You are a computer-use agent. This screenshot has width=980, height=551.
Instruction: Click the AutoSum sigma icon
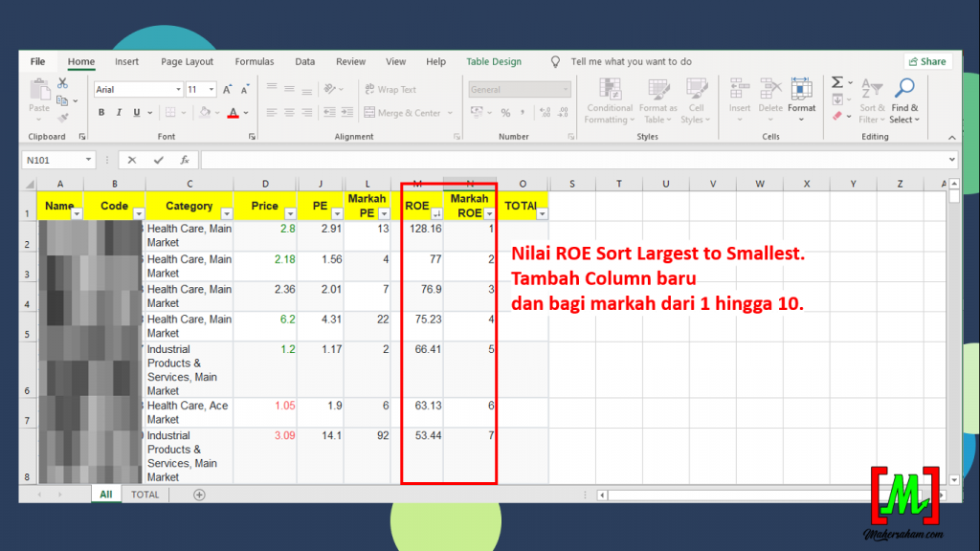tap(837, 83)
